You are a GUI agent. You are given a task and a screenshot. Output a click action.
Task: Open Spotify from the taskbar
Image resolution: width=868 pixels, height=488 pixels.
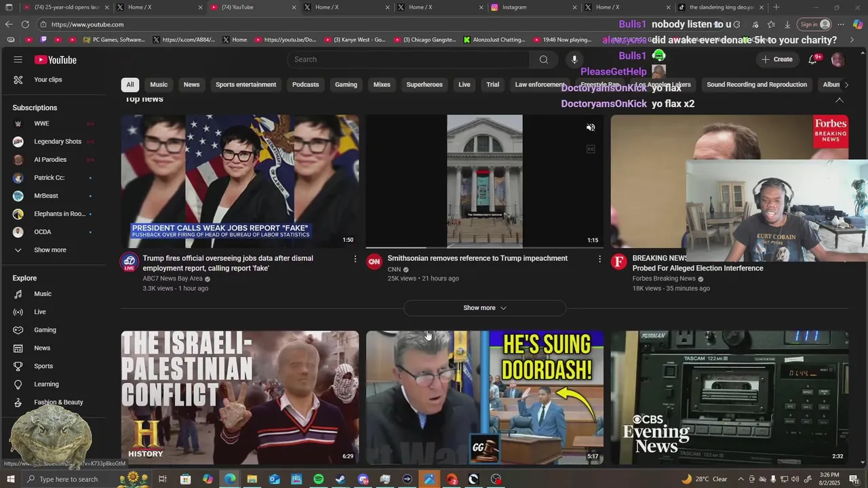pyautogui.click(x=319, y=479)
